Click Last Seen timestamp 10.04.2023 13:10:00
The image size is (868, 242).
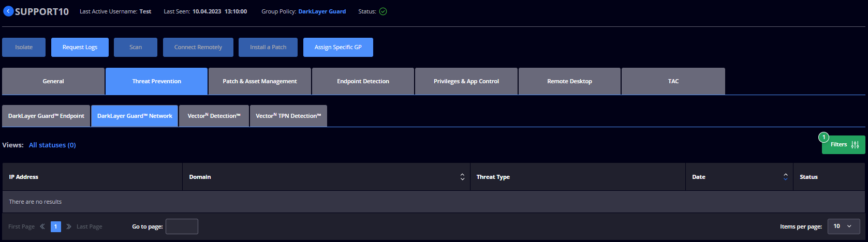[x=219, y=11]
